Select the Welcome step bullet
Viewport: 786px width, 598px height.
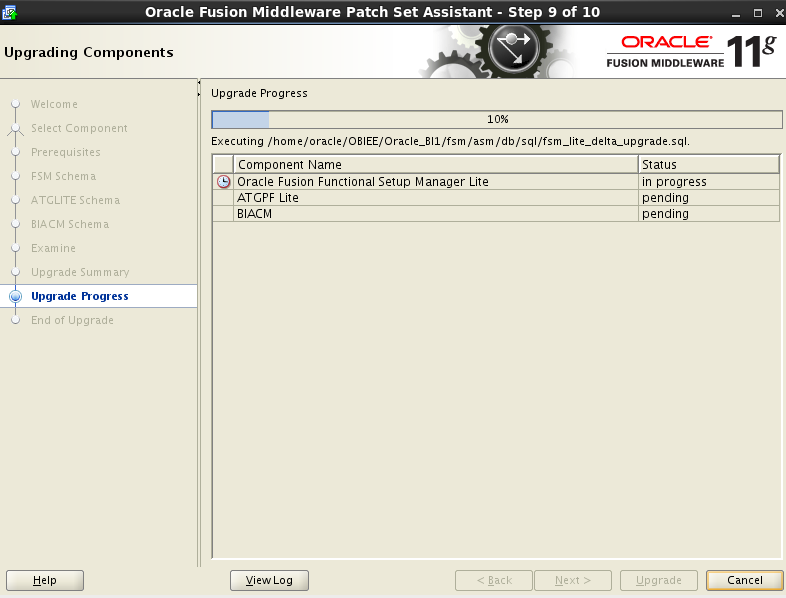[16, 104]
